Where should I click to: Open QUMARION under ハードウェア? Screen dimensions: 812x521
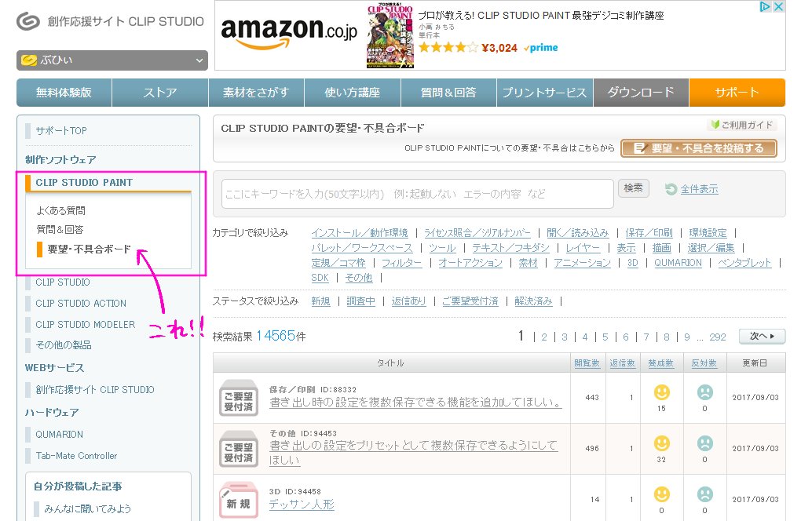tap(59, 435)
